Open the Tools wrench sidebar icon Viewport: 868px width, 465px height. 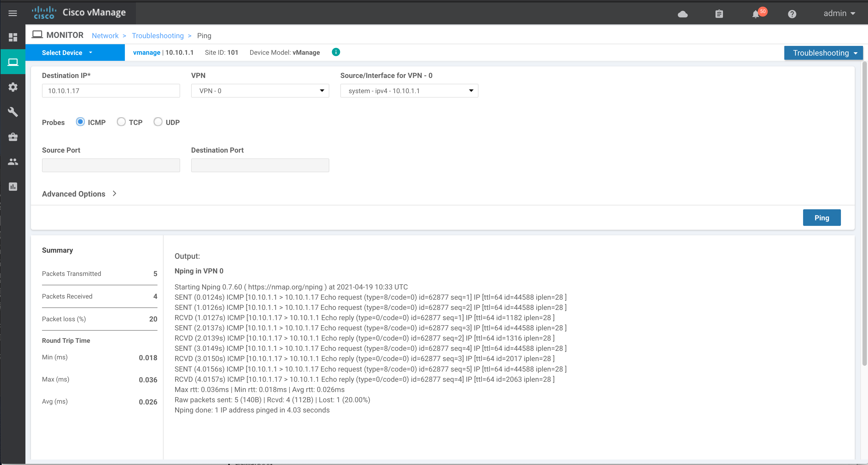click(13, 112)
